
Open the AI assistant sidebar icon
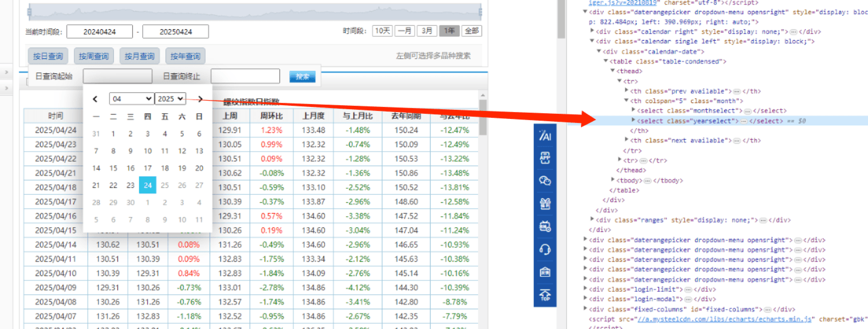coord(545,136)
